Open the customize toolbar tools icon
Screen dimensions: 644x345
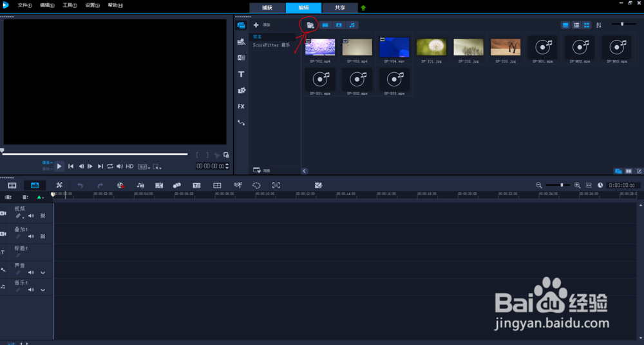[59, 186]
